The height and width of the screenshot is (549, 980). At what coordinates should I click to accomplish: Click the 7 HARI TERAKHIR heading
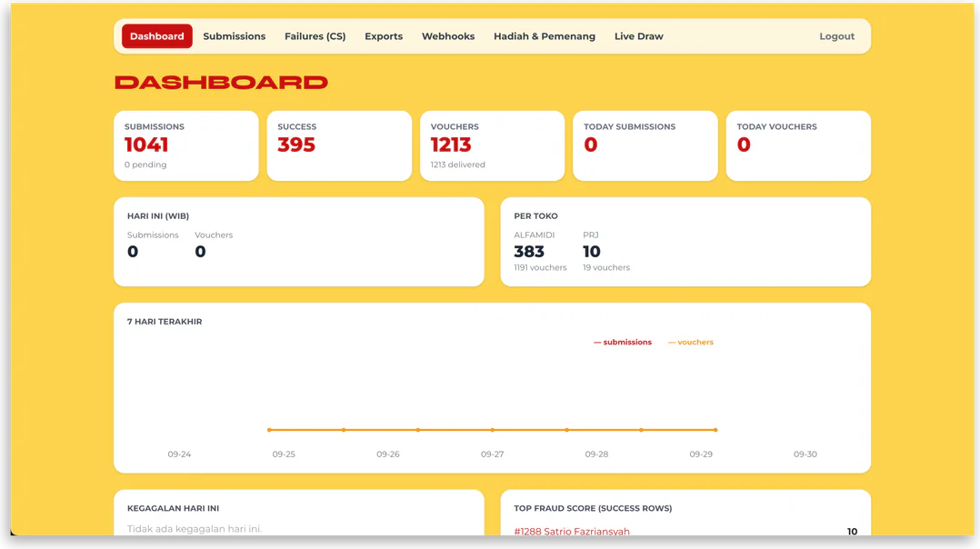pos(165,322)
